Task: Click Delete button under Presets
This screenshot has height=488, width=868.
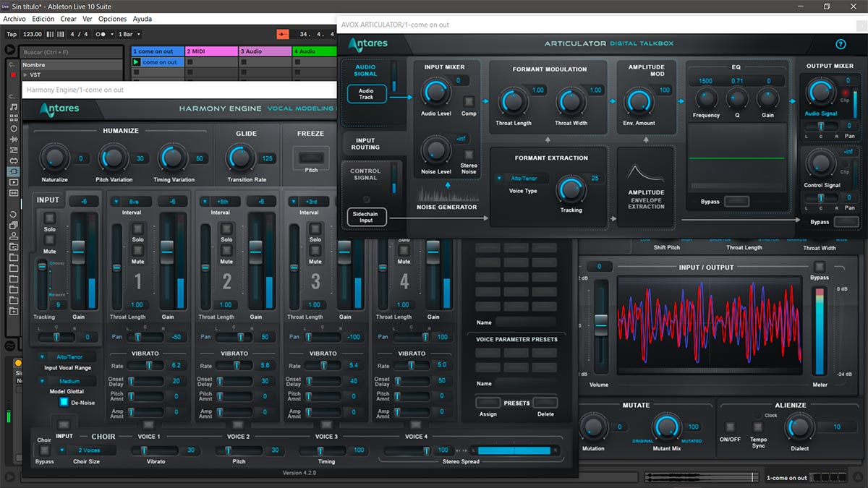Action: point(545,403)
